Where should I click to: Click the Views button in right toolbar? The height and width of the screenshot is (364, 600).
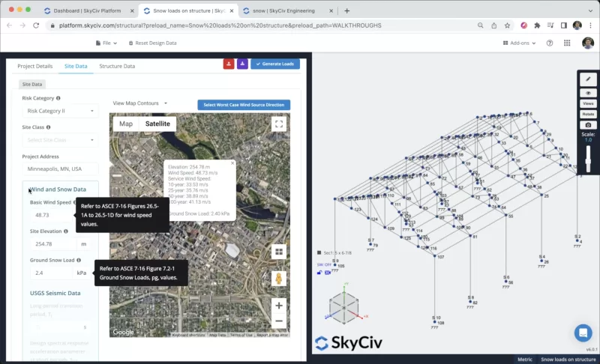588,103
